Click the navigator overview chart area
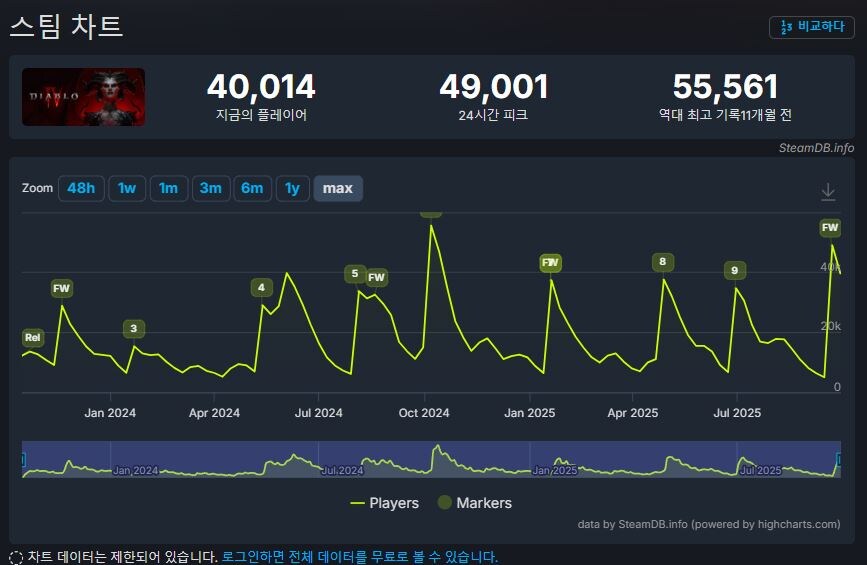The width and height of the screenshot is (867, 565). click(431, 459)
